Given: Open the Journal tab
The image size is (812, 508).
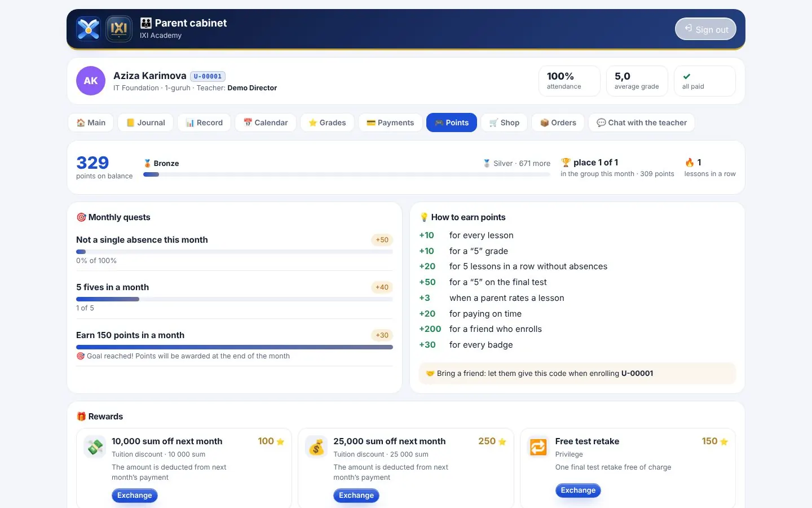Looking at the screenshot, I should click(145, 122).
